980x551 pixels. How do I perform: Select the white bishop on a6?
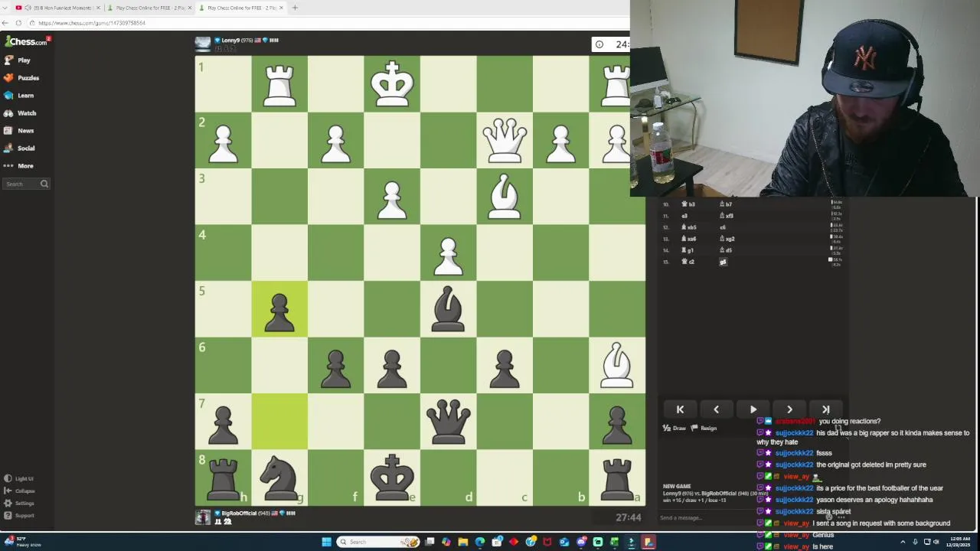coord(617,365)
